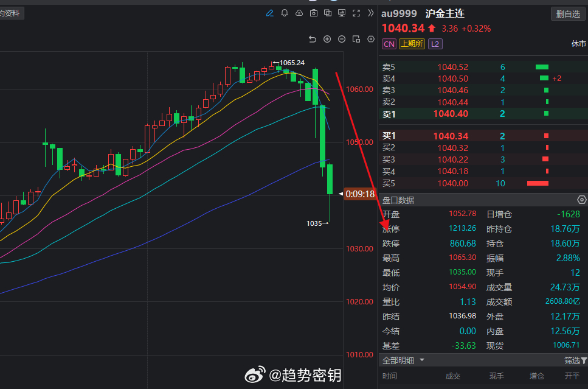The height and width of the screenshot is (389, 588).
Task: Enter fullscreen chart mode
Action: pyautogui.click(x=356, y=13)
